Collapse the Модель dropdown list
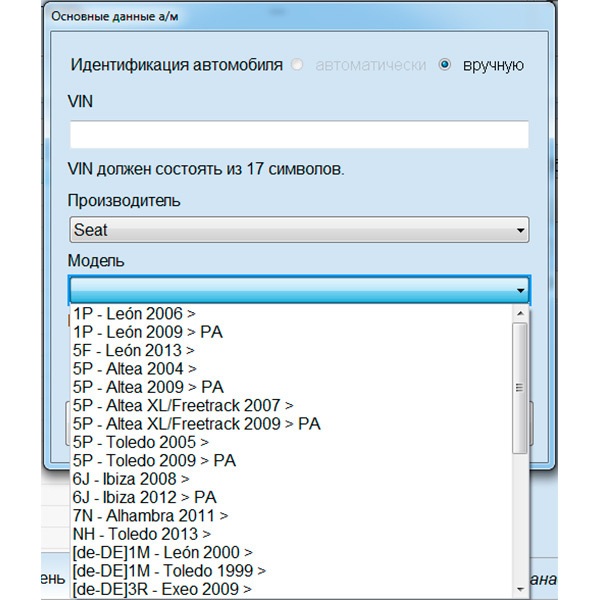 [x=299, y=290]
